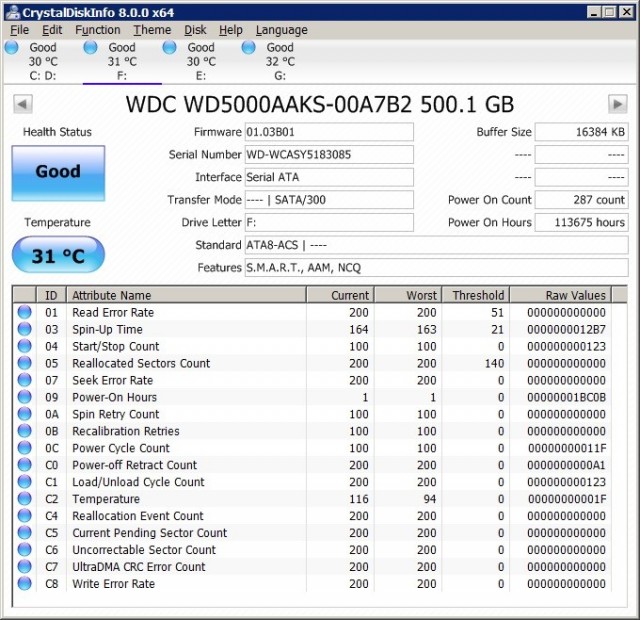Click the Interface field Serial ATA
Image resolution: width=640 pixels, height=620 pixels.
click(x=329, y=177)
